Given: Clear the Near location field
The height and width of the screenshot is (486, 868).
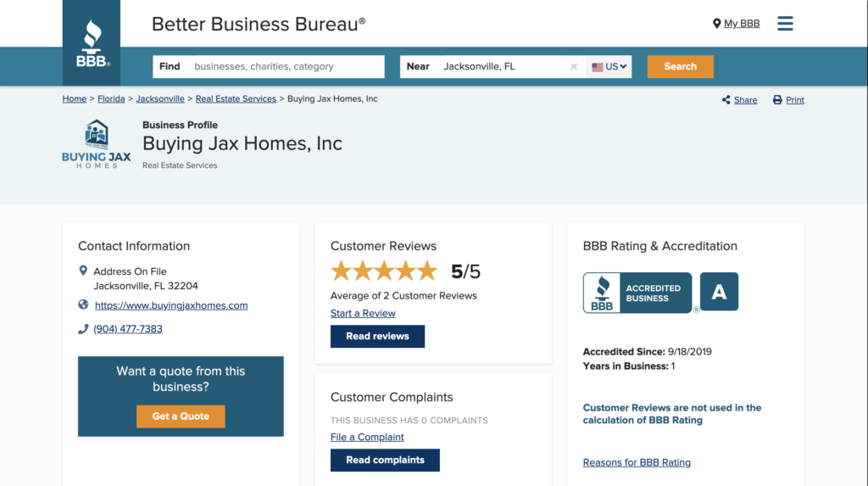Looking at the screenshot, I should 574,67.
